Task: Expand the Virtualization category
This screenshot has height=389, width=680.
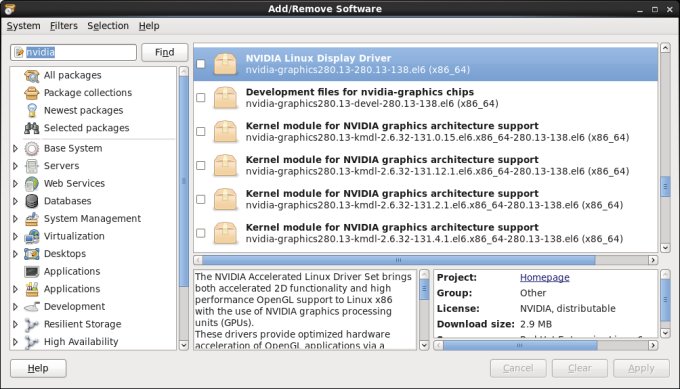Action: (16, 236)
